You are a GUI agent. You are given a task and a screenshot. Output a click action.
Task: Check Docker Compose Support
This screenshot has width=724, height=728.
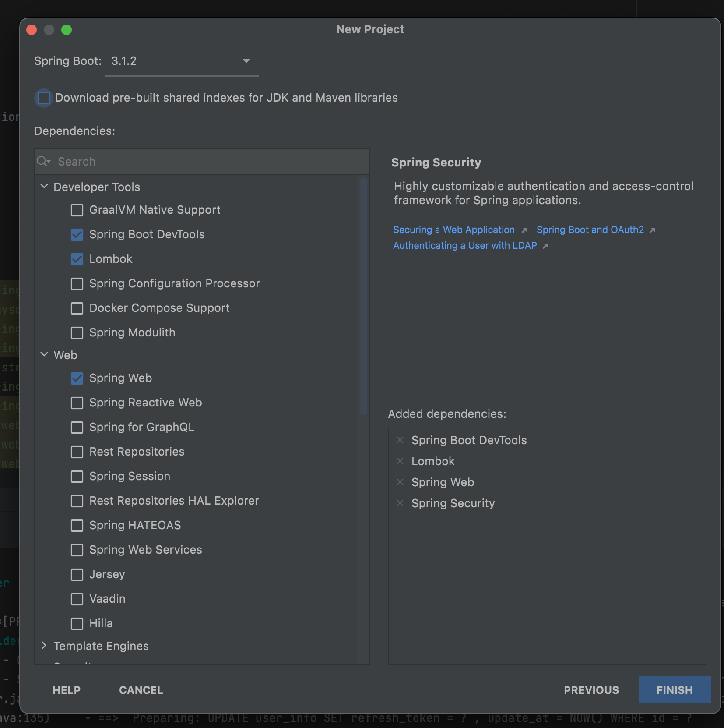tap(77, 308)
